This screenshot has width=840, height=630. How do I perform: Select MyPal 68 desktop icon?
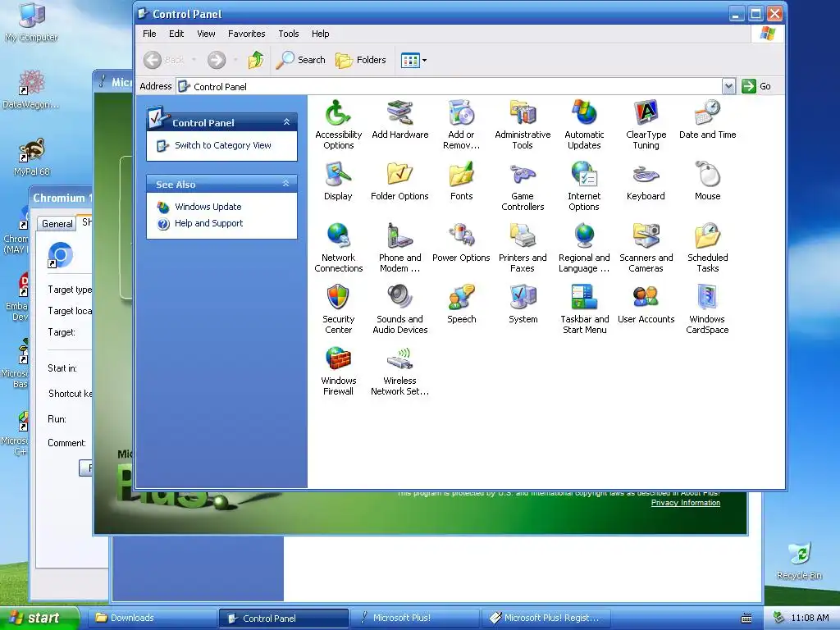tap(31, 157)
